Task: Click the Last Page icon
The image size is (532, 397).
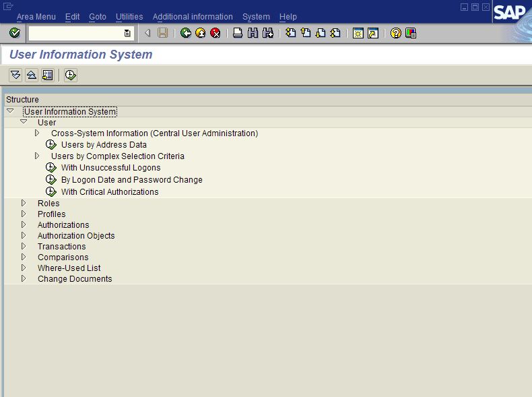Action: 335,33
